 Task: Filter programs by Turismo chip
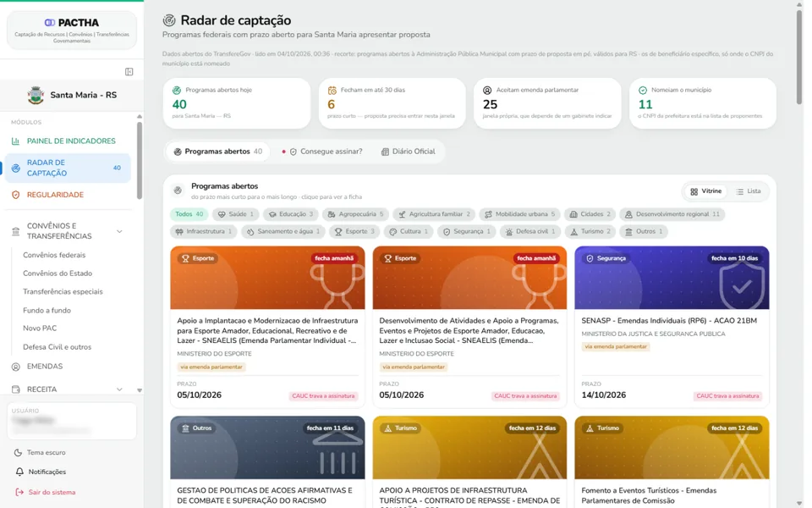coord(590,232)
